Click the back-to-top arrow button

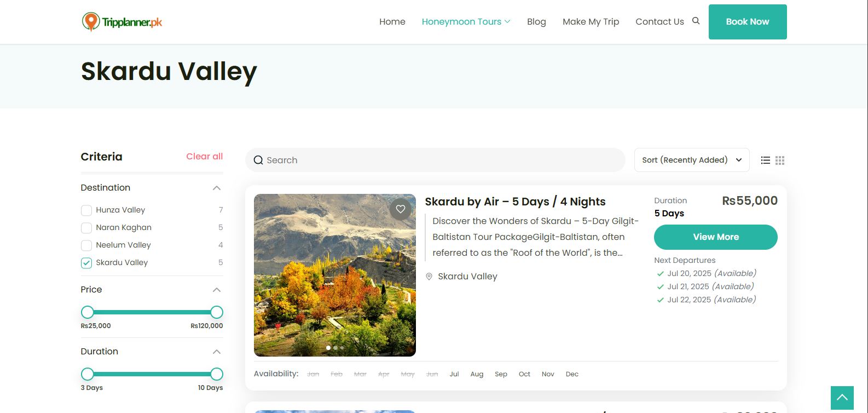[x=842, y=398]
